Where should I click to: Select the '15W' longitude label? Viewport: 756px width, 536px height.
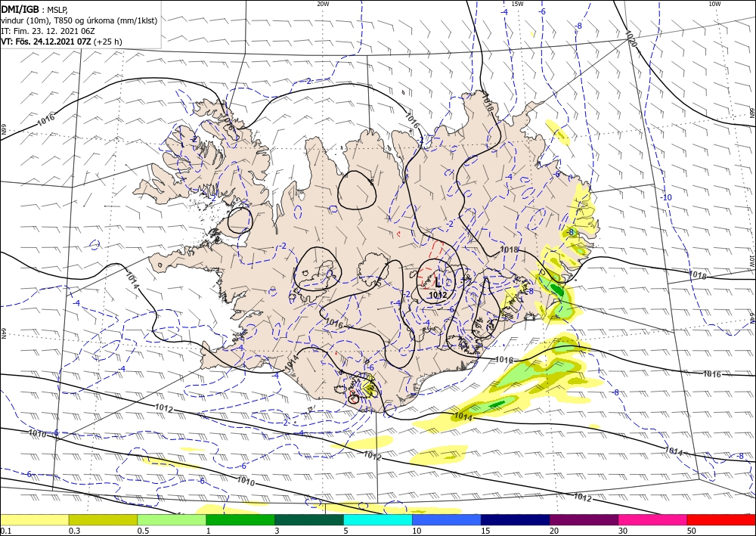(517, 4)
